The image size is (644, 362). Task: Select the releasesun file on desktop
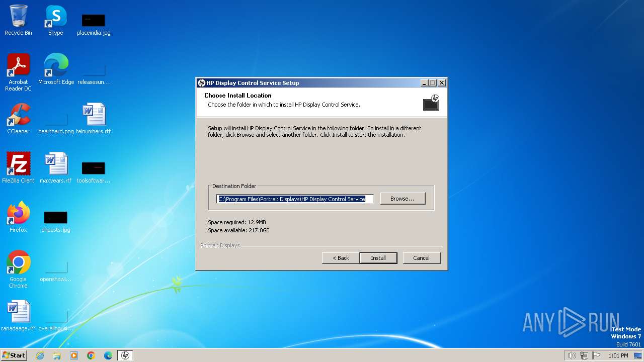coord(94,73)
